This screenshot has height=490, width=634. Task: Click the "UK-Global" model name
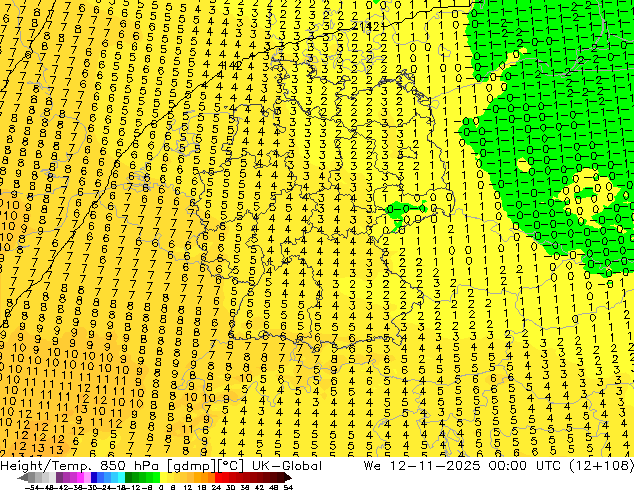[x=287, y=465]
